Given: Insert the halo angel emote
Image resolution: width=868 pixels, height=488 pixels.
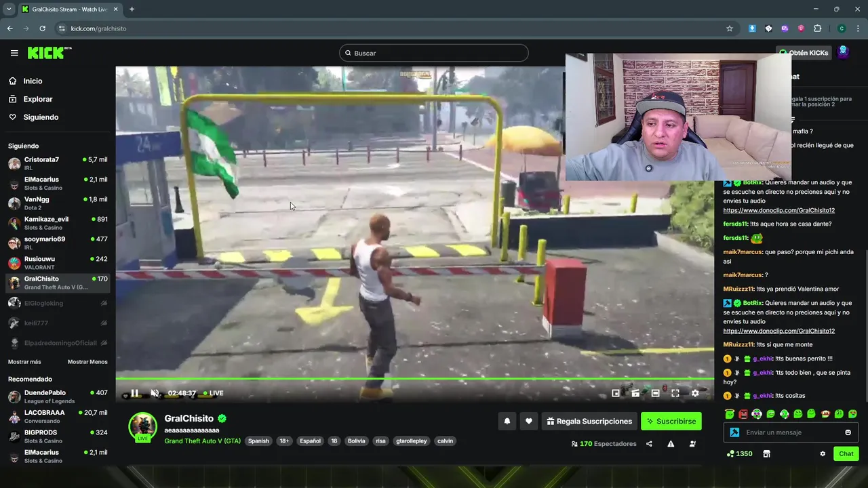Looking at the screenshot, I should click(x=729, y=414).
